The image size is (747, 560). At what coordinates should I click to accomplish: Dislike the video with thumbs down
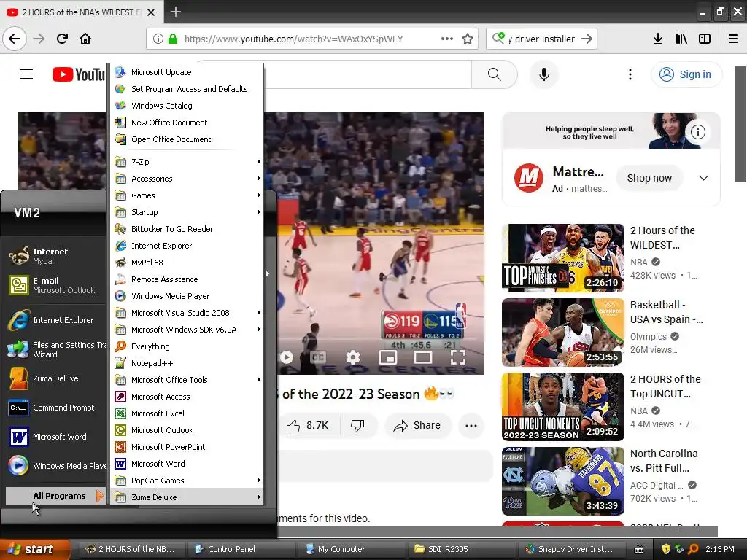click(x=357, y=425)
